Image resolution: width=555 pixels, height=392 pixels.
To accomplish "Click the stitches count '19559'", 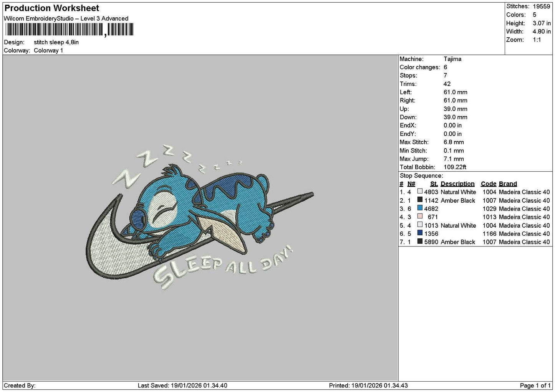I will pos(542,7).
